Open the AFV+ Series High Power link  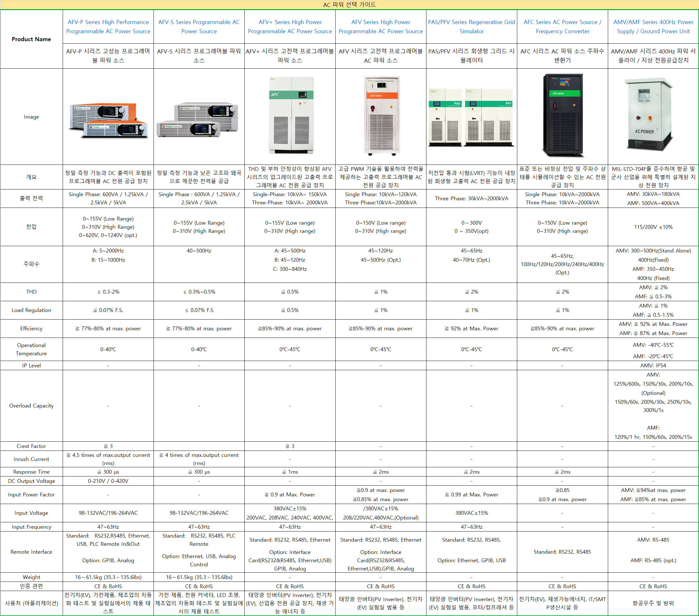point(290,27)
